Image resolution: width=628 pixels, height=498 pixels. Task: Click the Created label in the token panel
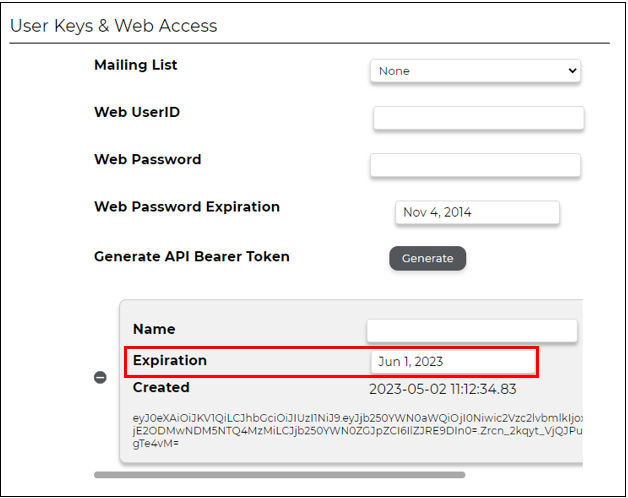[x=161, y=387]
